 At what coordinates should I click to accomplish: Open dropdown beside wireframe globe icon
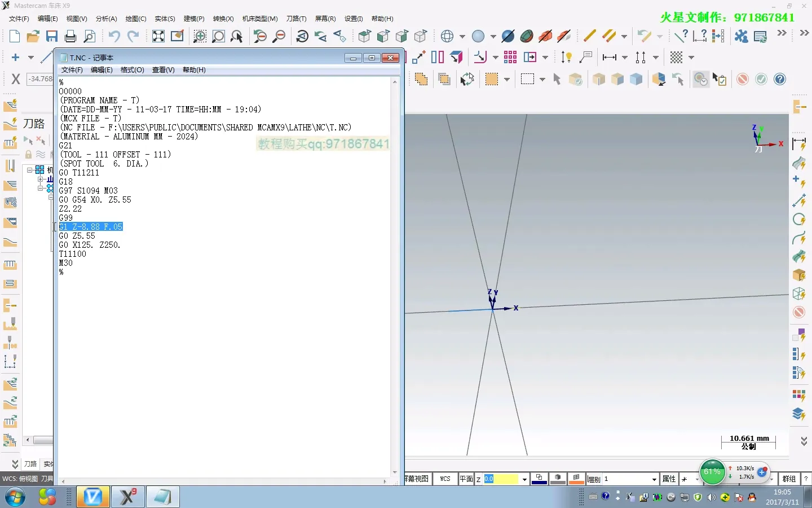(x=462, y=37)
